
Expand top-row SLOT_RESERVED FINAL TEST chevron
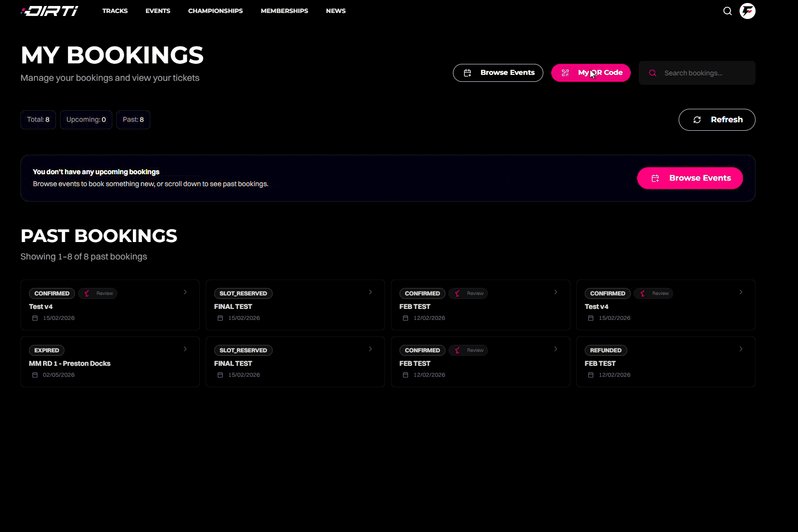tap(371, 292)
